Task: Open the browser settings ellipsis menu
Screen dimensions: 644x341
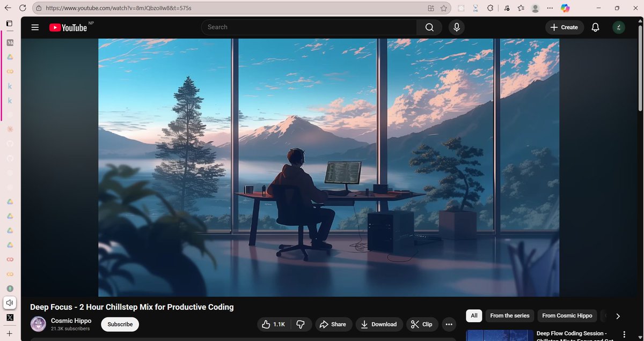Action: [x=550, y=8]
